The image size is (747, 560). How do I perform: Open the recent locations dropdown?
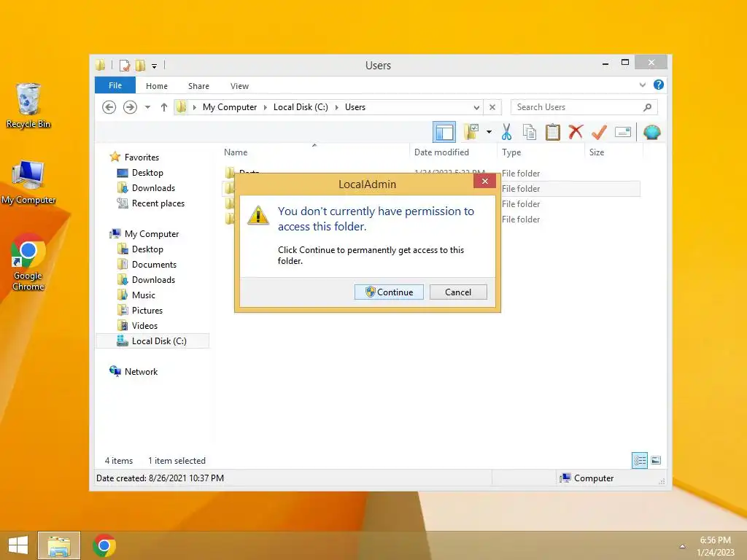point(147,107)
